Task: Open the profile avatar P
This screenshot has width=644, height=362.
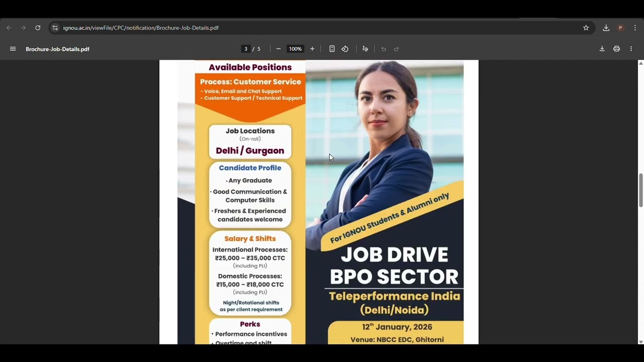Action: pyautogui.click(x=620, y=28)
